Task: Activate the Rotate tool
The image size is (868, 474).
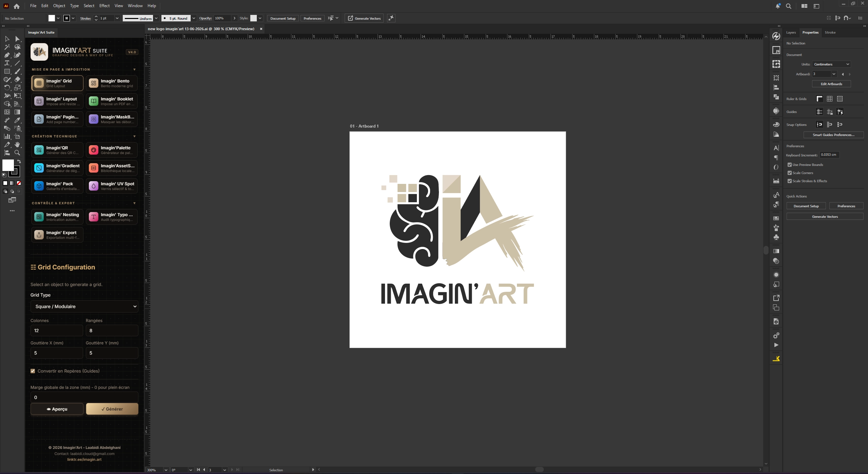Action: [x=7, y=88]
